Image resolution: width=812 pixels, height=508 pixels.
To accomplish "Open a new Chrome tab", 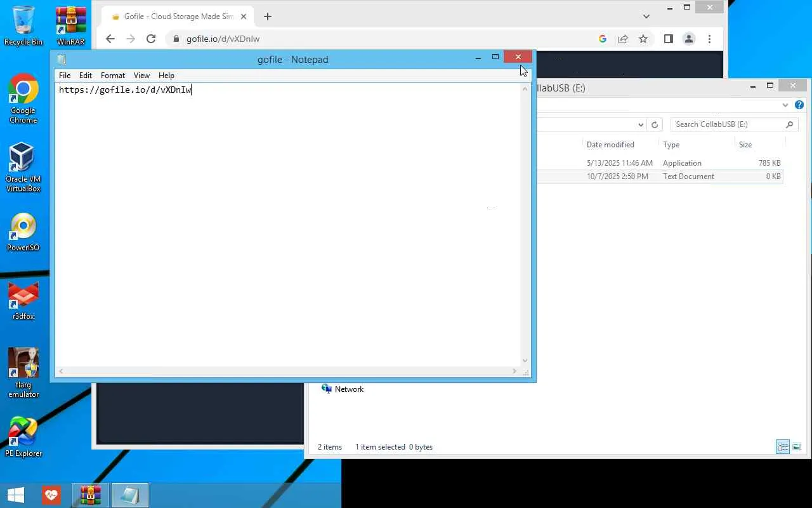I will [x=268, y=17].
